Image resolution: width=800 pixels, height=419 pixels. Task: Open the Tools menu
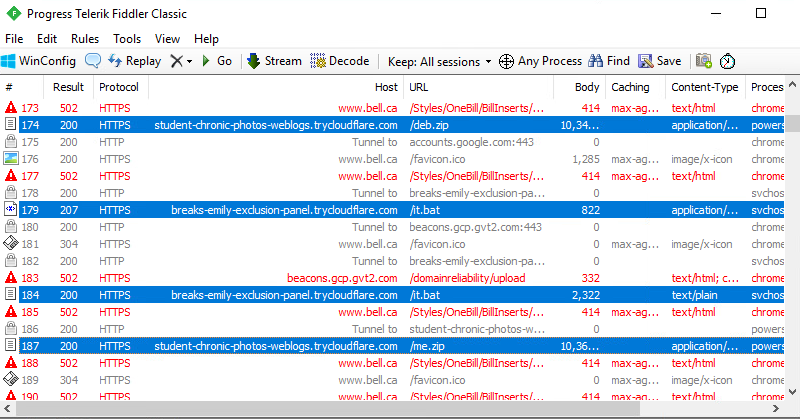click(x=127, y=39)
